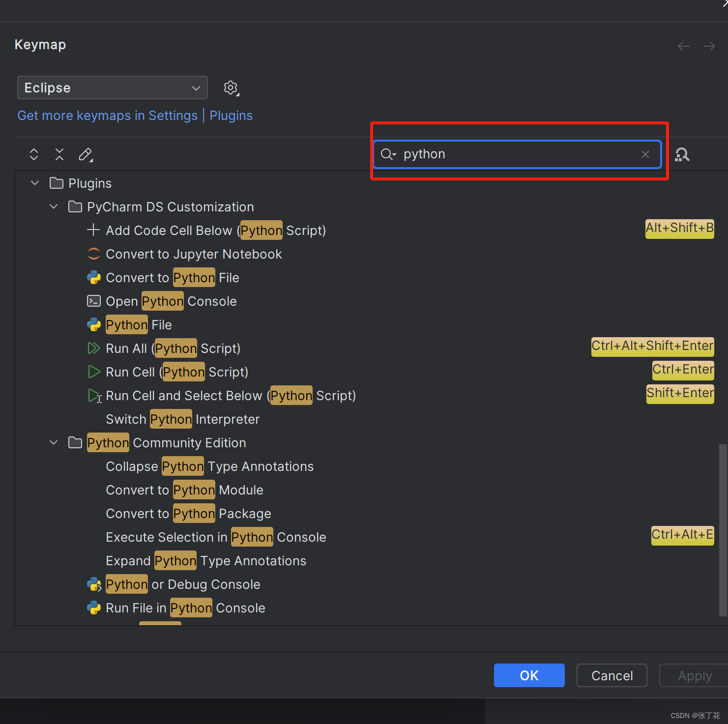Image resolution: width=728 pixels, height=724 pixels.
Task: Open the Plugins link
Action: pos(231,116)
